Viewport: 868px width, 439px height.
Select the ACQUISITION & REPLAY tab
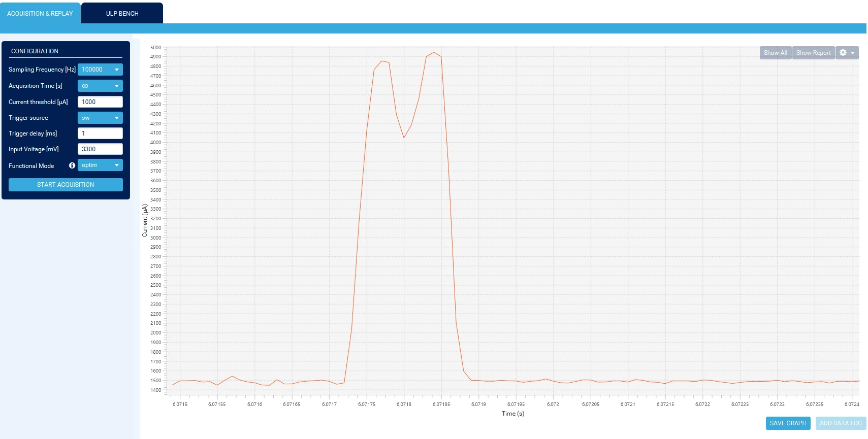(x=40, y=13)
